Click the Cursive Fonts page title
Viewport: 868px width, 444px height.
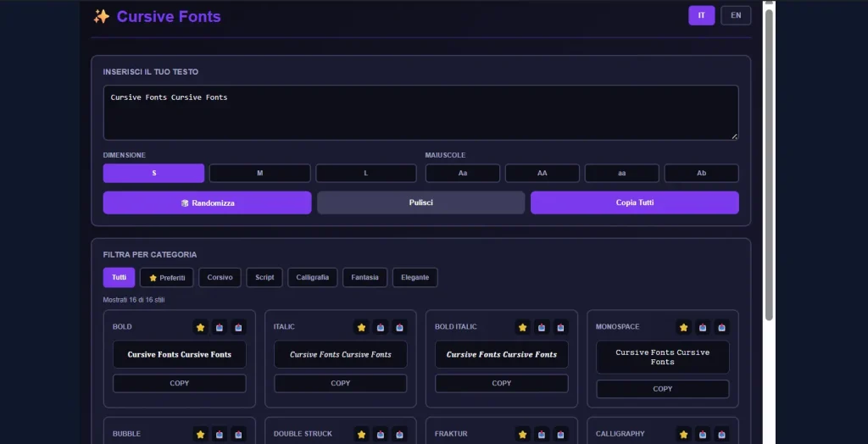(x=169, y=17)
